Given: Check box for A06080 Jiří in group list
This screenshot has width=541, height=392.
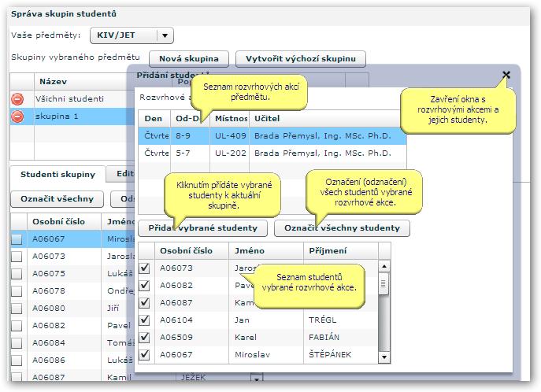Looking at the screenshot, I should pyautogui.click(x=17, y=308).
